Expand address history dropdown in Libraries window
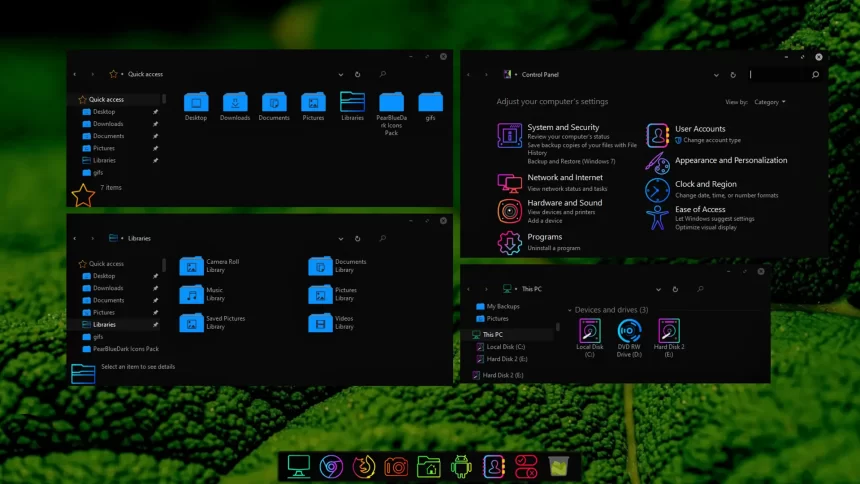 341,239
